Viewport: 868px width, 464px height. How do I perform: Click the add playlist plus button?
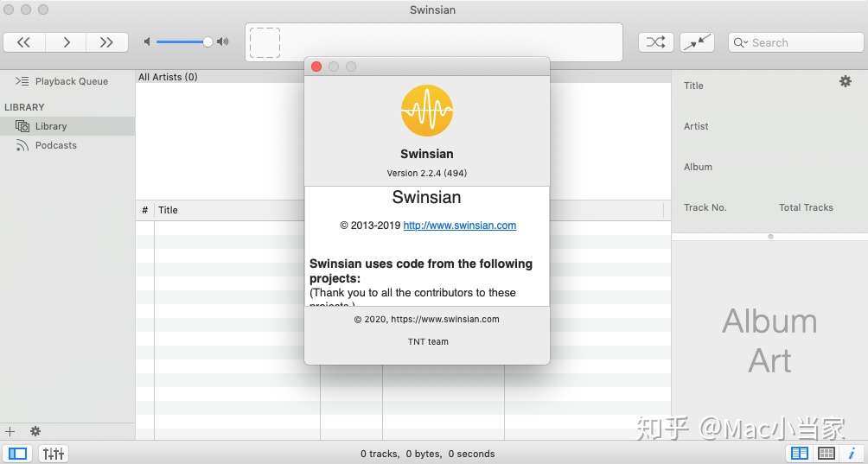click(10, 431)
